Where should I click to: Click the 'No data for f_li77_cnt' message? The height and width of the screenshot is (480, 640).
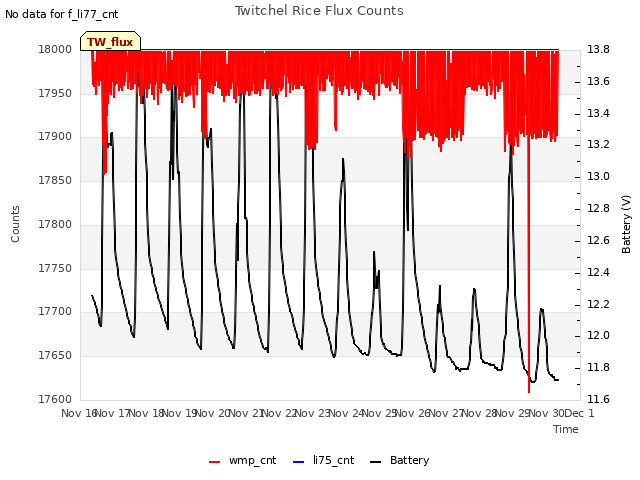pyautogui.click(x=62, y=14)
